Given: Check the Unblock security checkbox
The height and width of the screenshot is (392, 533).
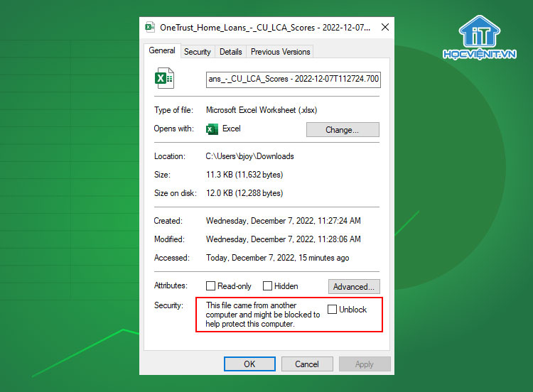Looking at the screenshot, I should click(x=332, y=310).
